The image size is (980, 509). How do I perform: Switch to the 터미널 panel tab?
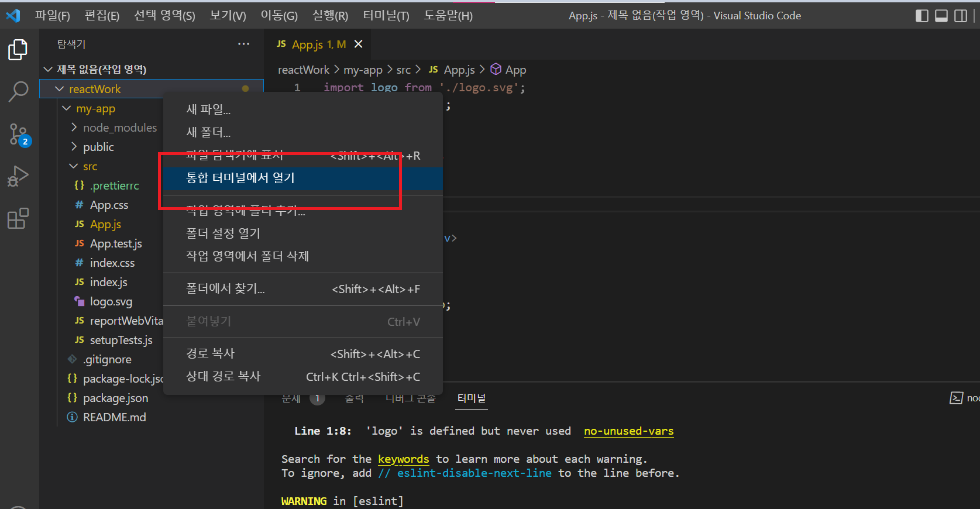(x=472, y=398)
